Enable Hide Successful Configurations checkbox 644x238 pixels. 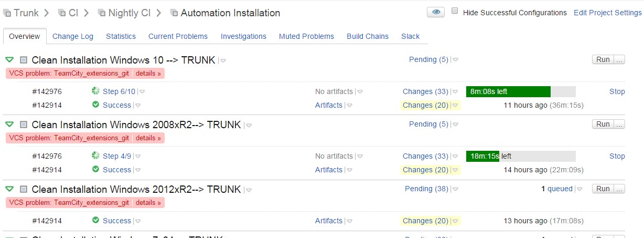tap(455, 11)
